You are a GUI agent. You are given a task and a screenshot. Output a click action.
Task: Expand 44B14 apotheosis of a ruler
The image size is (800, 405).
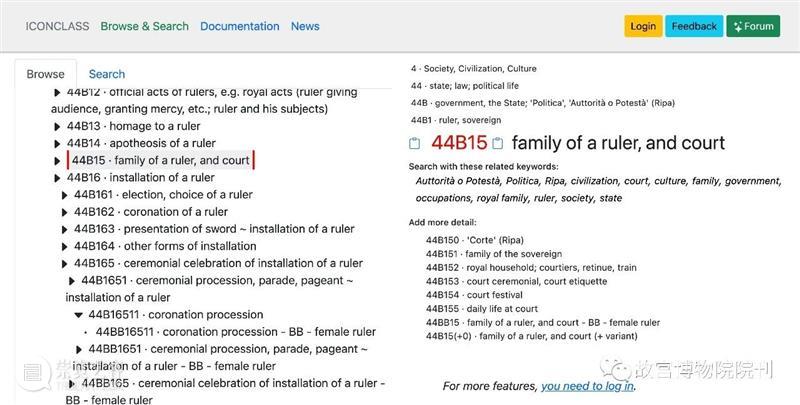(57, 144)
